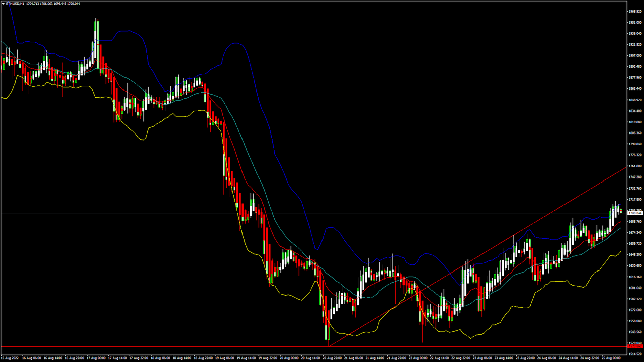Viewport: 644px width, 362px height.
Task: Click the 1863.440 price scale label
Action: 635,88
